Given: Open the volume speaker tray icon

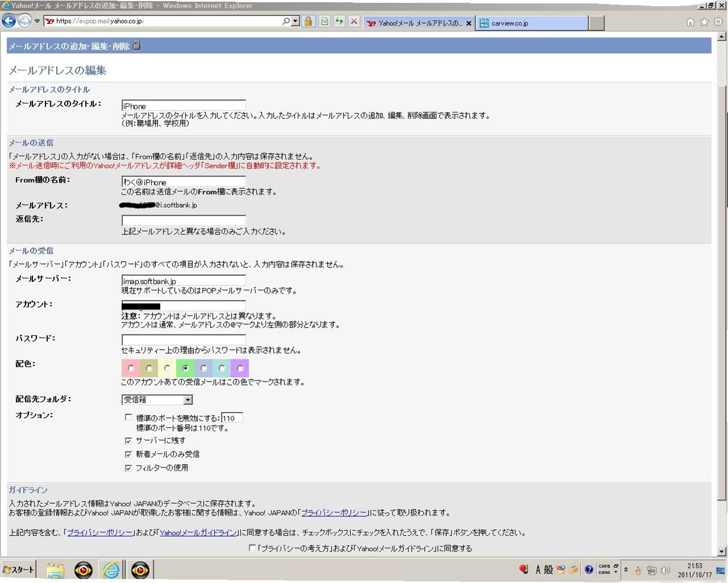Looking at the screenshot, I should click(665, 570).
